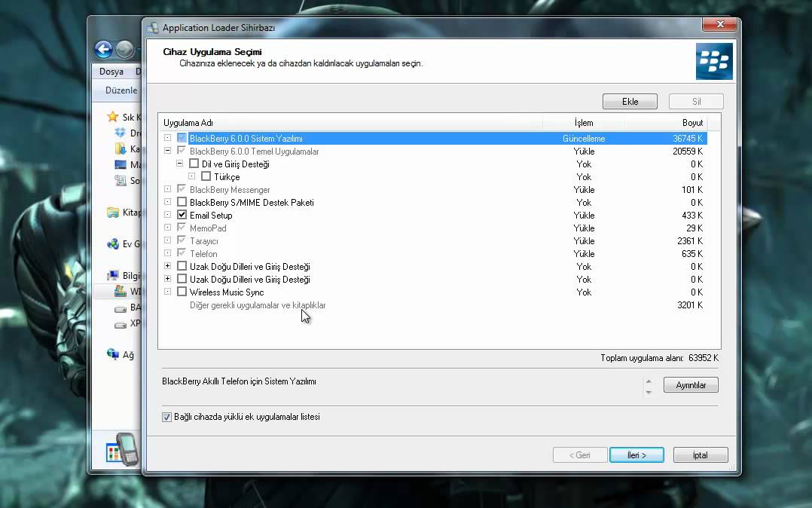Open Ayrıntılar details button

pos(691,385)
